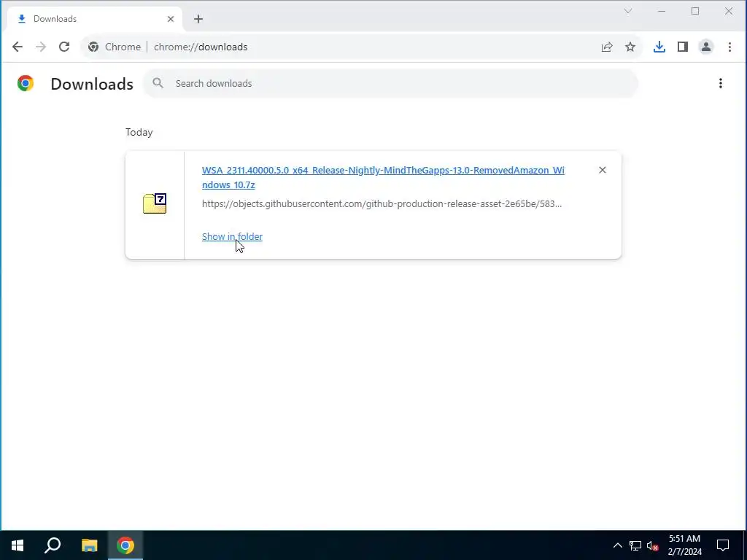Open the profile avatar menu
The width and height of the screenshot is (747, 560).
coord(706,47)
